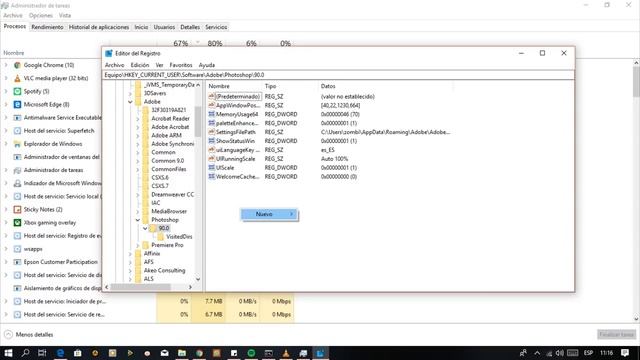This screenshot has height=360, width=640.
Task: Open VLC cone icon on the taskbar
Action: click(x=286, y=353)
